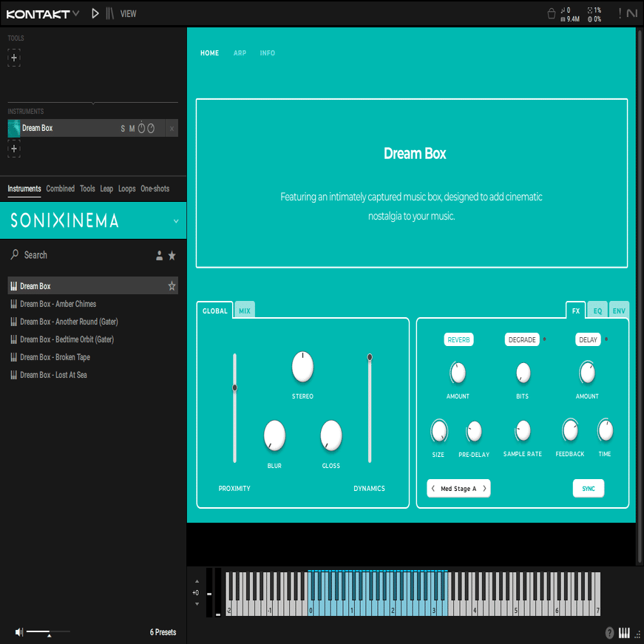Click the SAMPLE RATE knob
This screenshot has width=644, height=644.
click(x=523, y=431)
